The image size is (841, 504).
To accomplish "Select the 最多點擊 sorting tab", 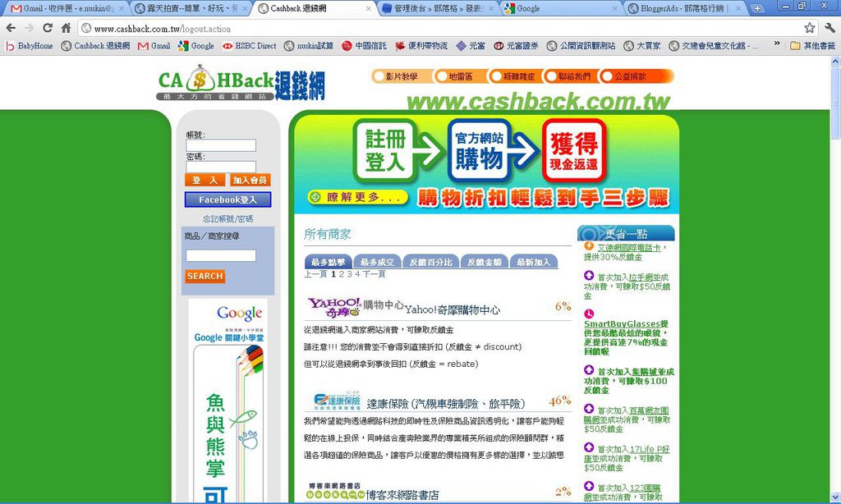I will [329, 262].
